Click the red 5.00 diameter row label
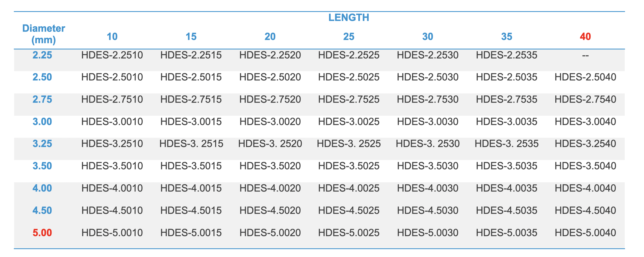The image size is (644, 257). [42, 233]
